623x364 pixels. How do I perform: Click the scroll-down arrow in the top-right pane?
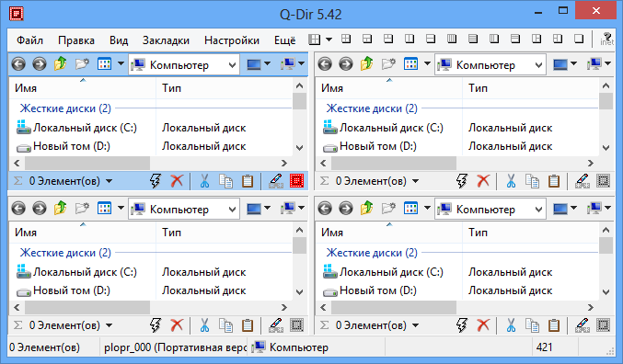(x=606, y=148)
